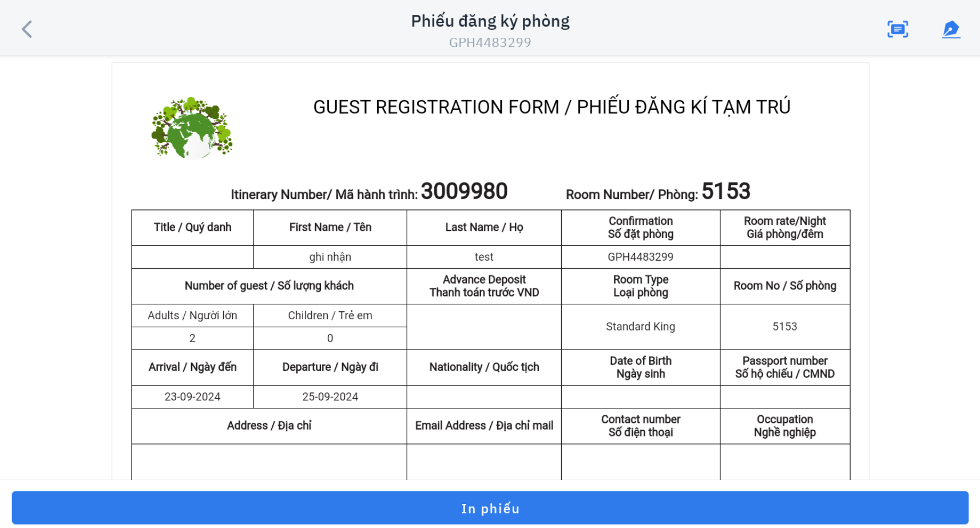Select the departure date 25-09-2024
Viewport: 980px width, 528px height.
[x=330, y=397]
